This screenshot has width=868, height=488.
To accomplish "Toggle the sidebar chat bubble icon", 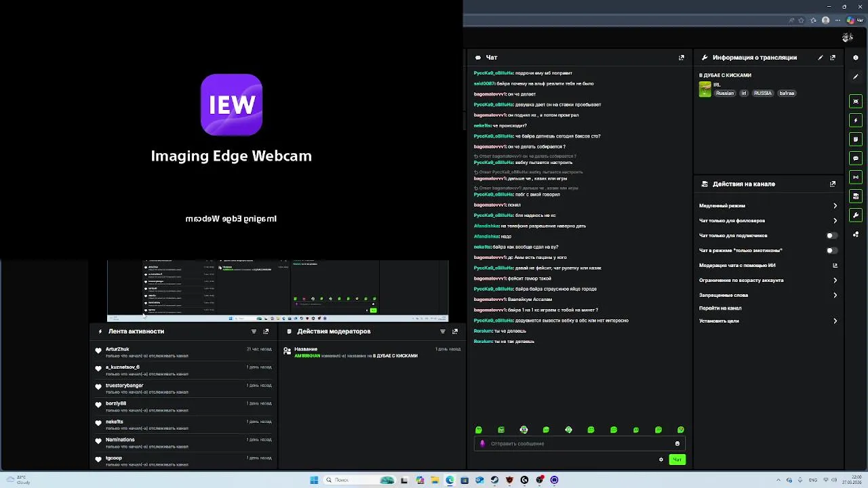I will click(x=856, y=158).
